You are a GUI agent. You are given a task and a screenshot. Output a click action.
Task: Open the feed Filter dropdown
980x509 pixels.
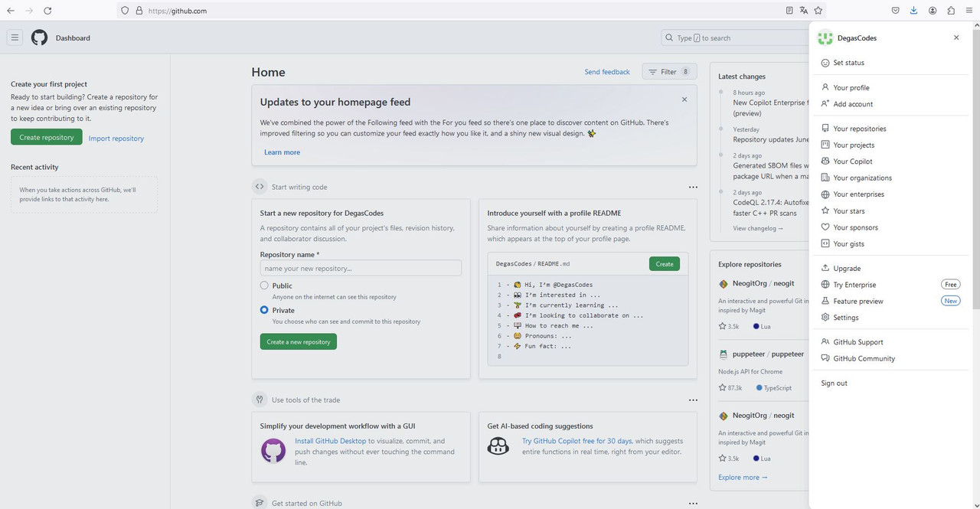669,72
